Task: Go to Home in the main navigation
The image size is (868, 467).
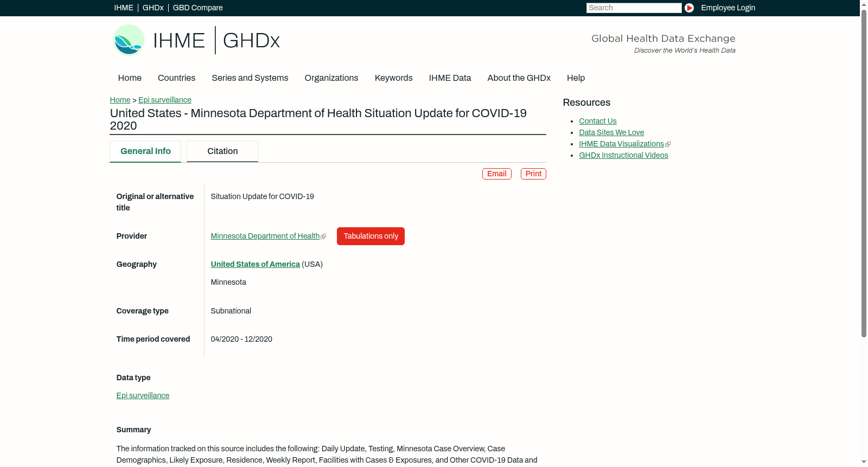Action: tap(130, 78)
